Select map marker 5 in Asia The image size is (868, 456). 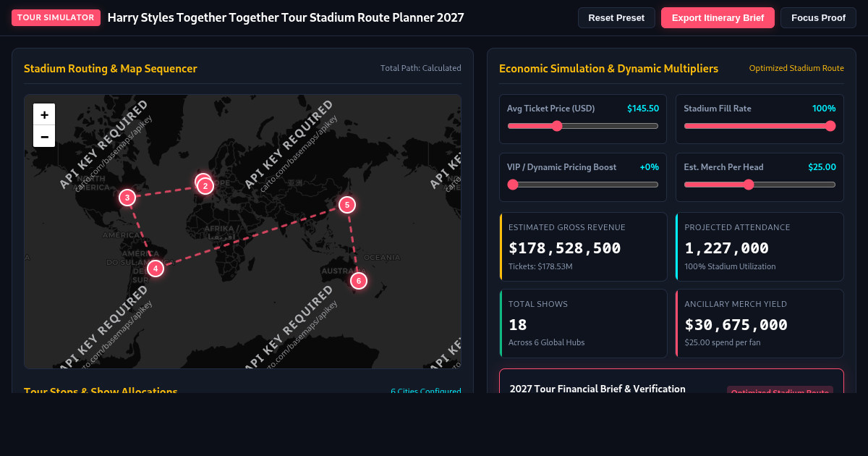pos(347,205)
